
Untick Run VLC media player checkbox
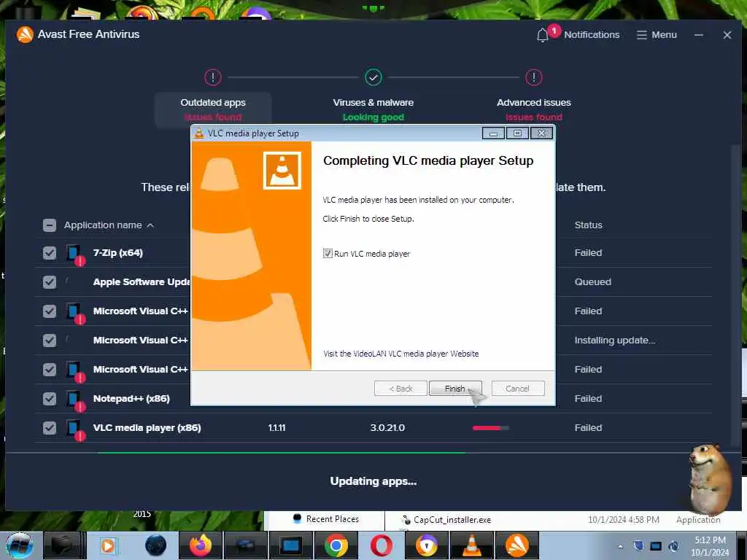coord(328,253)
